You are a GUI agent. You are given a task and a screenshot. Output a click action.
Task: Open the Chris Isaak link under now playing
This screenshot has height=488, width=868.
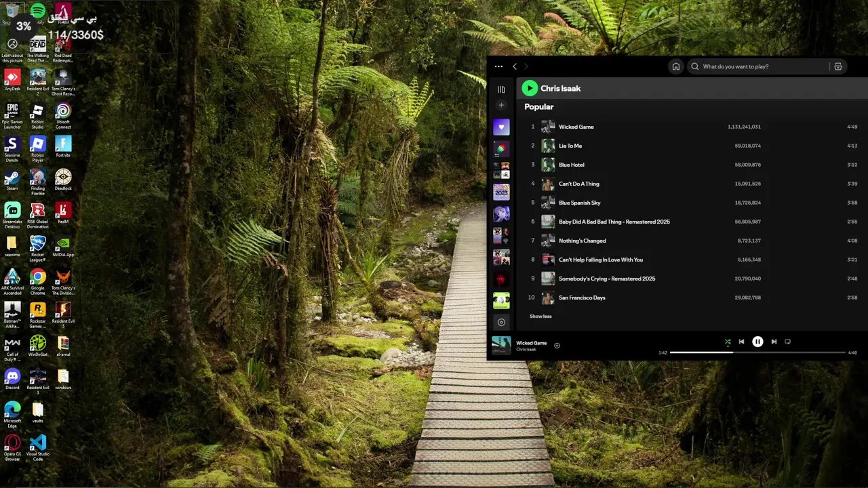click(526, 350)
